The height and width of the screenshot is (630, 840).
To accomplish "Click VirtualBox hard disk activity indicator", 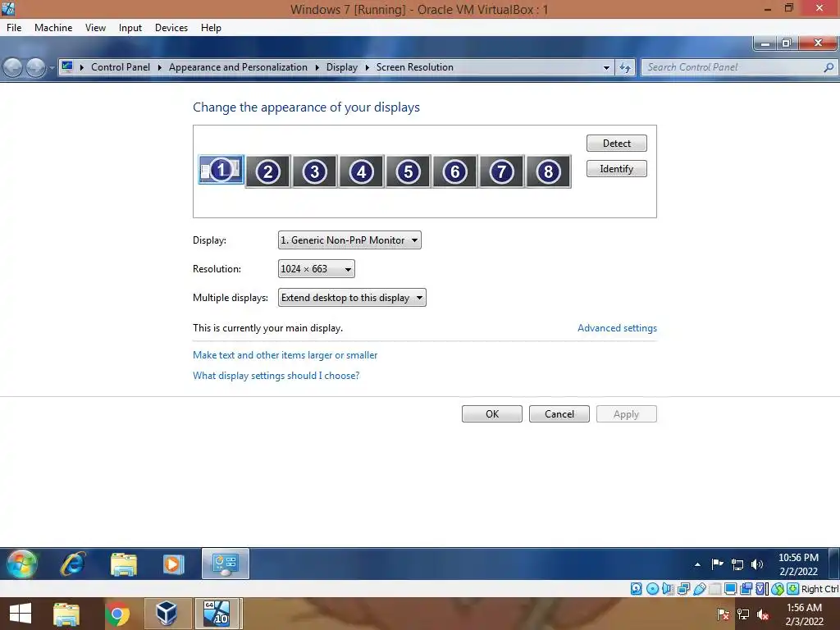I will click(636, 589).
